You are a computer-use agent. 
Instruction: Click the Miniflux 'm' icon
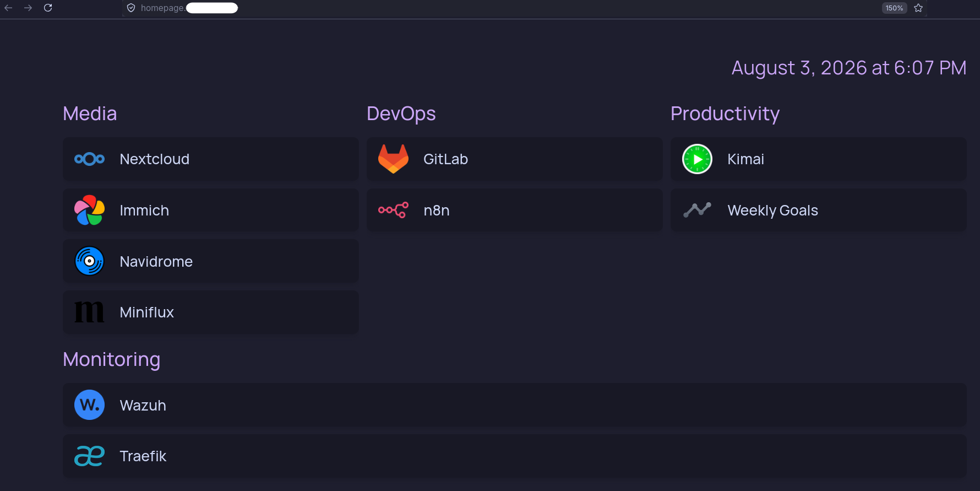tap(89, 312)
